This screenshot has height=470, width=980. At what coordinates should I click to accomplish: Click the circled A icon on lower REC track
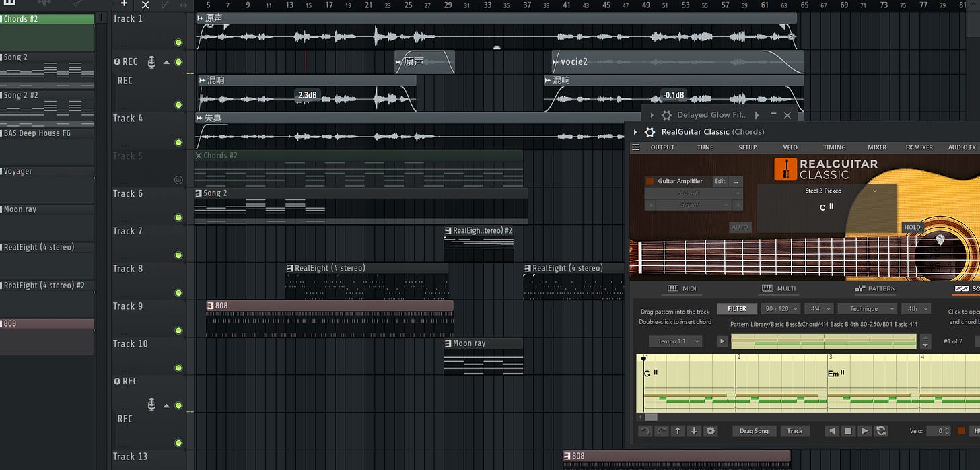coord(116,381)
